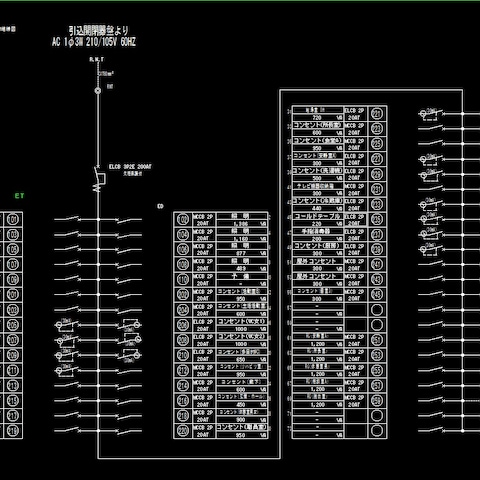Click the 20AT rating of circuit 220
480x480 pixels.
[203, 435]
